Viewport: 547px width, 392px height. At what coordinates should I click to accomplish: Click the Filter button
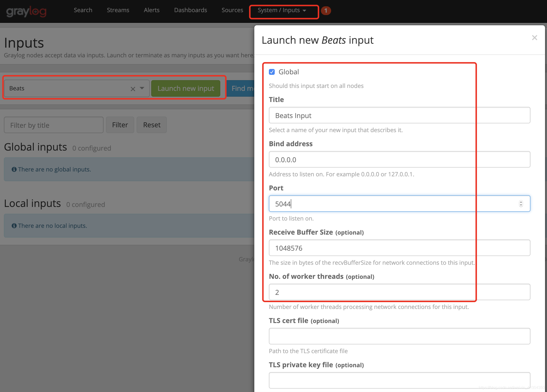pos(120,125)
